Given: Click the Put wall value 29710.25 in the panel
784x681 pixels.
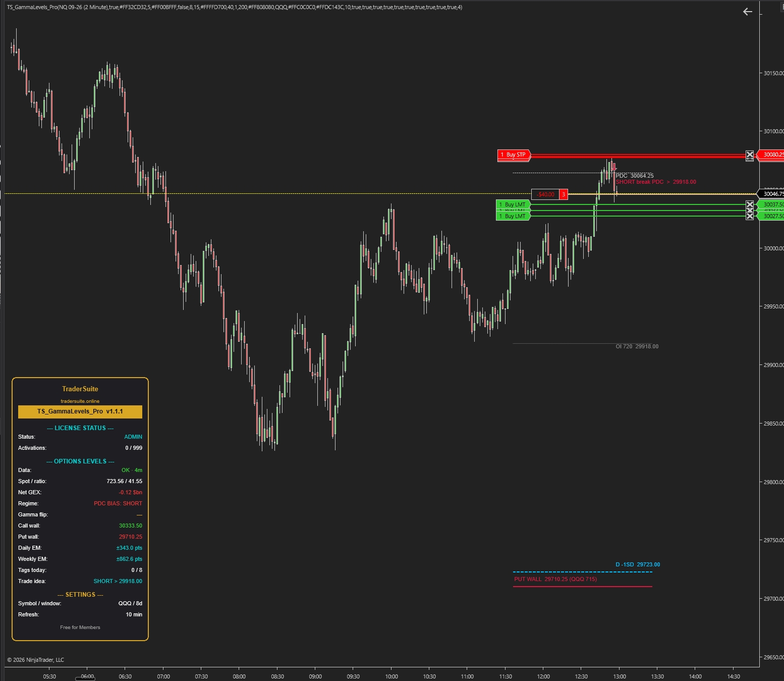Looking at the screenshot, I should click(x=130, y=537).
